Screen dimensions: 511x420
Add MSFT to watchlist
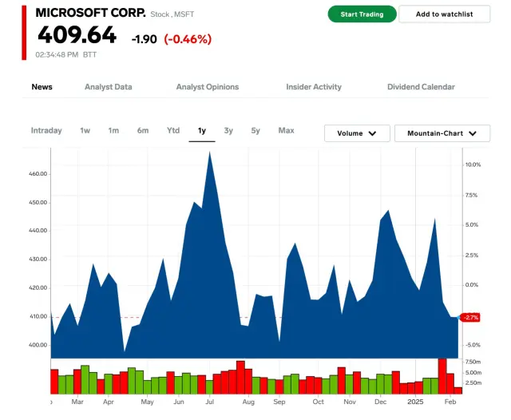pyautogui.click(x=444, y=14)
